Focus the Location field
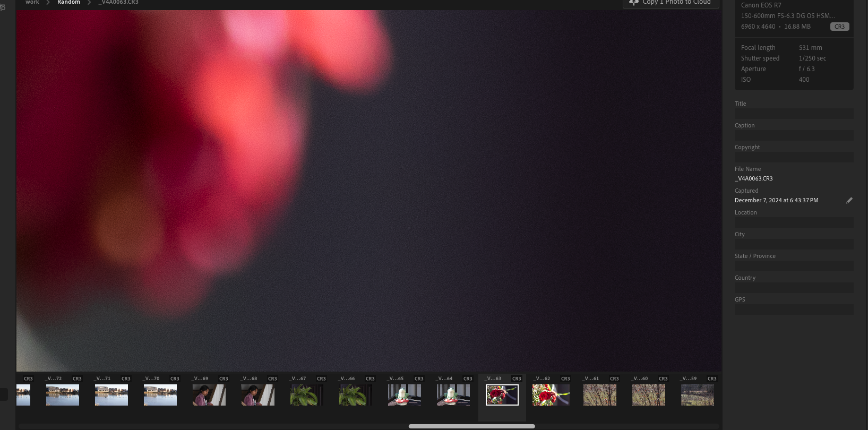 (x=794, y=222)
